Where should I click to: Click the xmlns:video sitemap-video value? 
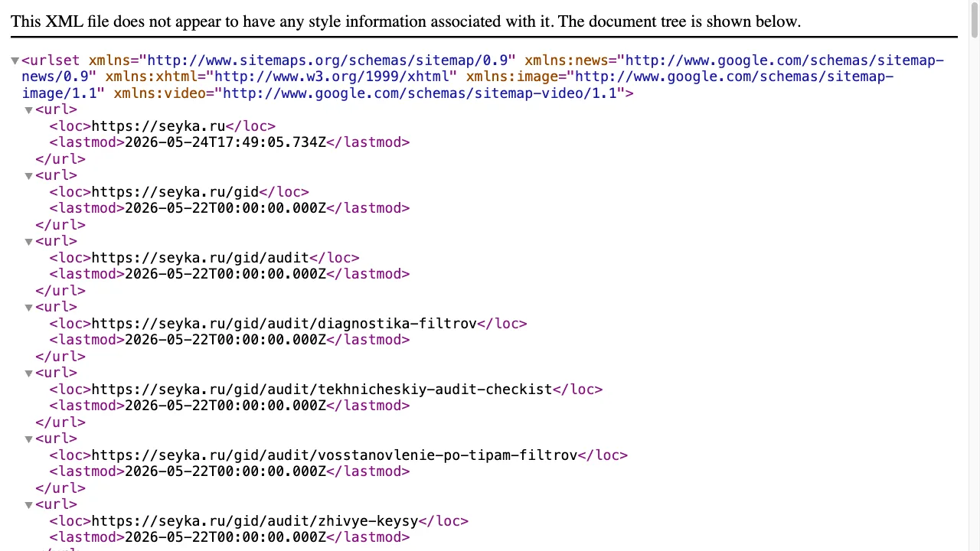[420, 93]
